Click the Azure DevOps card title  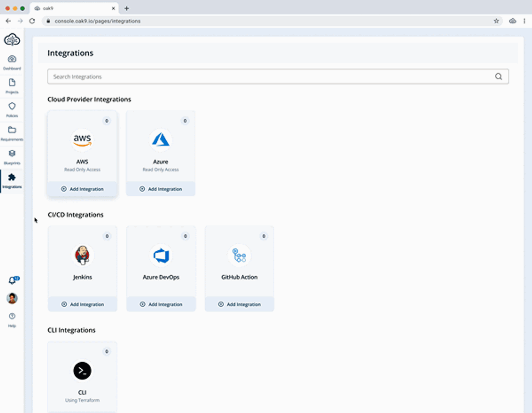tap(161, 277)
